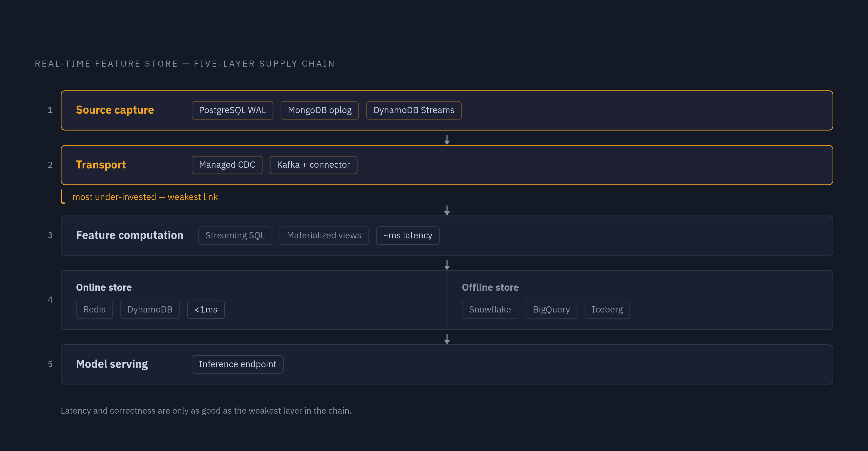Viewport: 868px width, 451px height.
Task: Select the DynamoDB chip under Online store
Action: click(x=150, y=310)
